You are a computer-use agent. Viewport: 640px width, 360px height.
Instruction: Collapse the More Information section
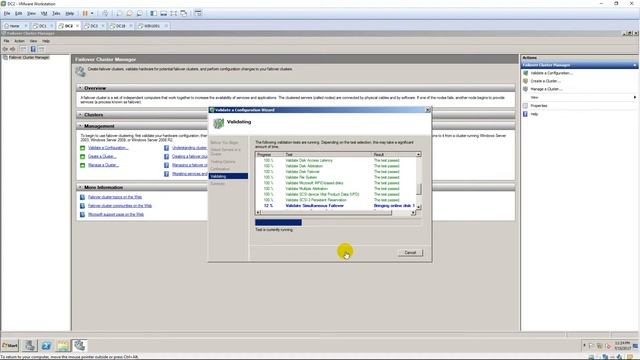click(x=80, y=187)
